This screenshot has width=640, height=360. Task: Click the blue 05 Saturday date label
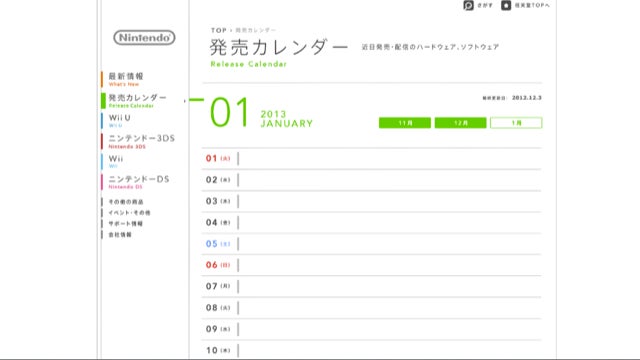[218, 244]
